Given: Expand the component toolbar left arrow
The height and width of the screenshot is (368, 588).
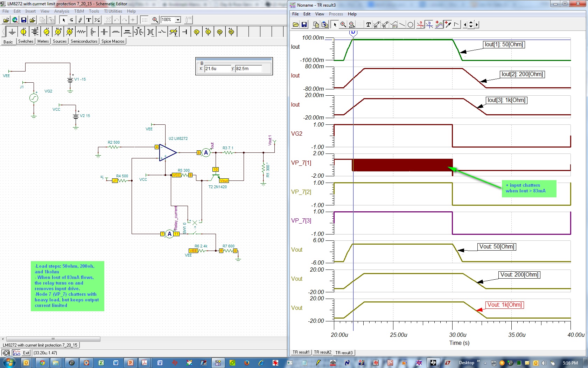Looking at the screenshot, I should (3, 32).
